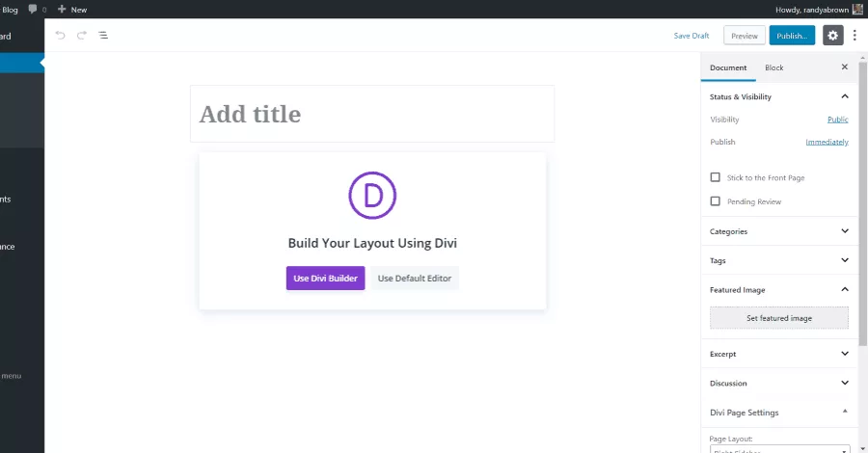Click the comments bubble icon in admin bar
The width and height of the screenshot is (868, 453).
(33, 9)
